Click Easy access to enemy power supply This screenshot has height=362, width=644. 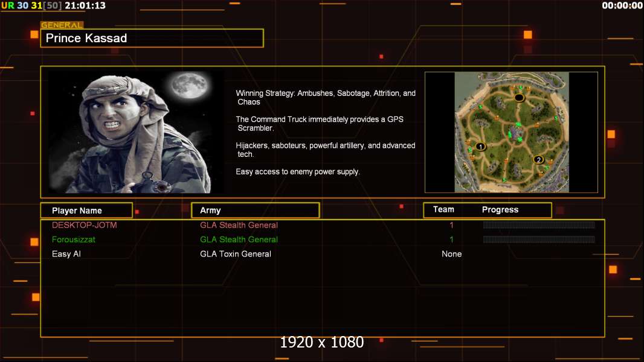[x=298, y=172]
